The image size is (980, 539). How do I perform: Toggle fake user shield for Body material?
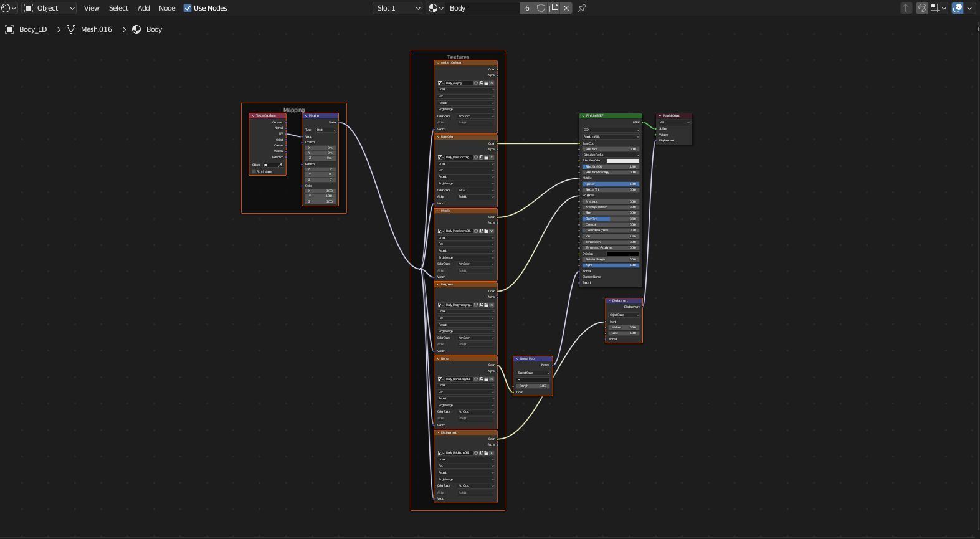(x=541, y=8)
